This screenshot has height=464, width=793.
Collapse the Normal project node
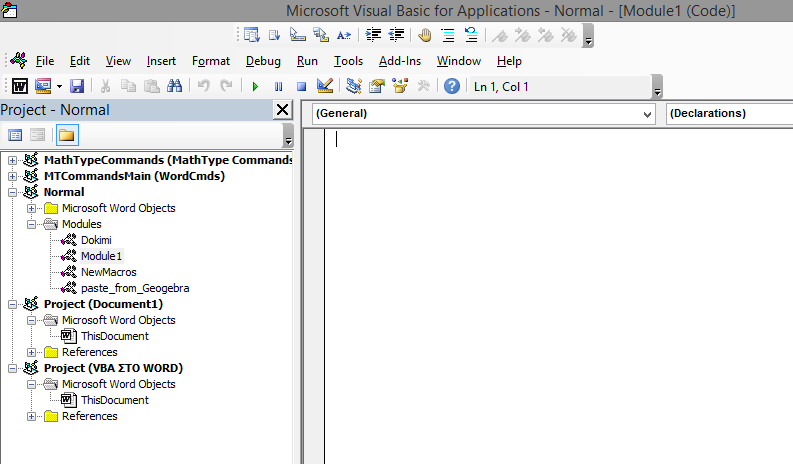[12, 192]
